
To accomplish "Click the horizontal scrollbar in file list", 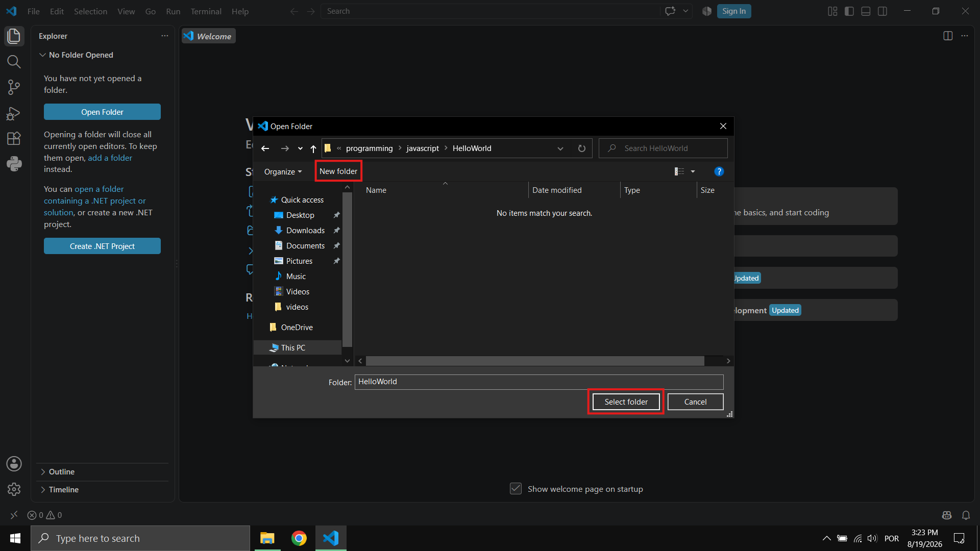I will click(x=535, y=361).
